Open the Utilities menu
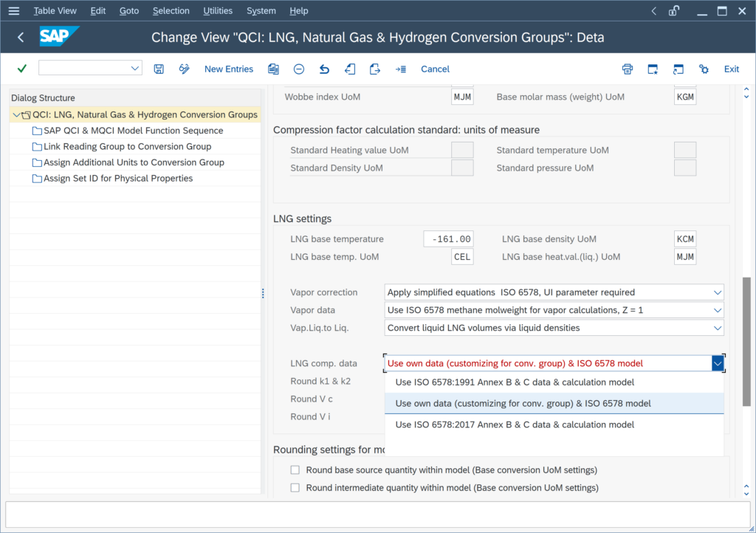 pos(218,10)
